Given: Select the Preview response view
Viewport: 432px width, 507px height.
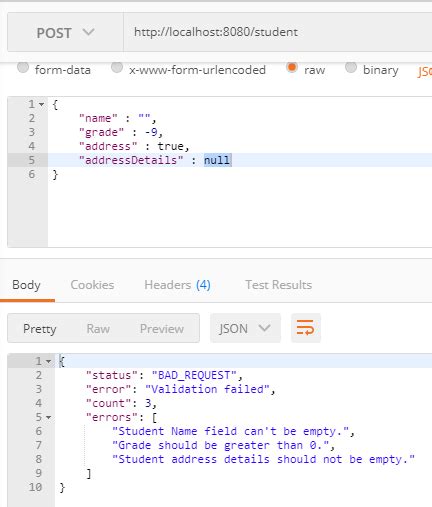Looking at the screenshot, I should point(162,329).
